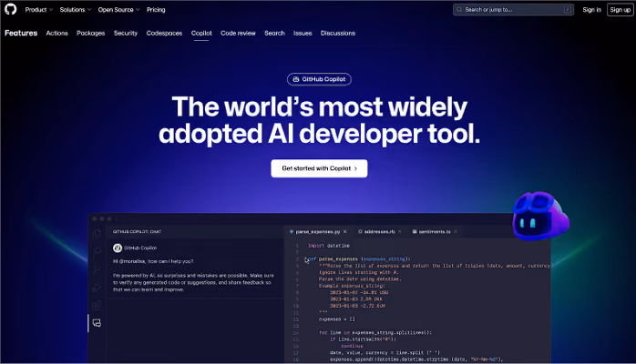The height and width of the screenshot is (364, 636).
Task: Close the sentiments.ts tab
Action: tap(456, 232)
